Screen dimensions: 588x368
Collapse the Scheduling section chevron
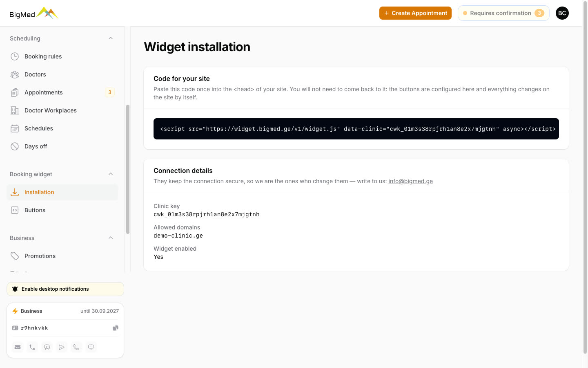pyautogui.click(x=111, y=38)
